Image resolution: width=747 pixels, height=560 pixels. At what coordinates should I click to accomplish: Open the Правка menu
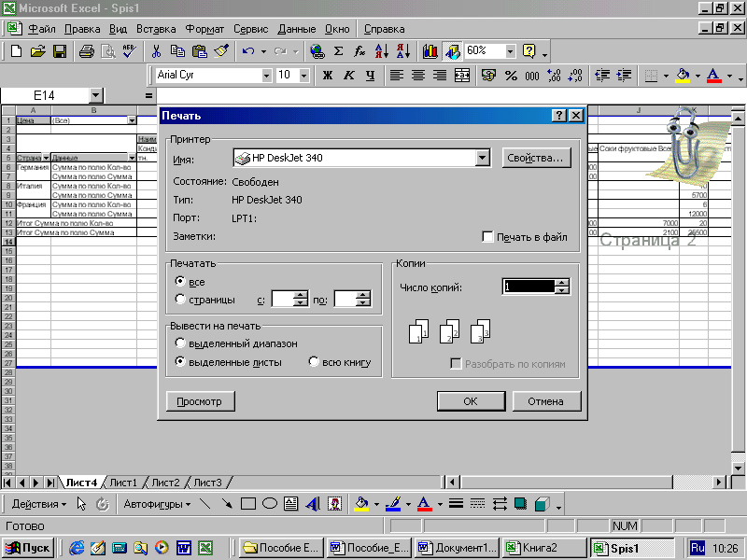[82, 29]
